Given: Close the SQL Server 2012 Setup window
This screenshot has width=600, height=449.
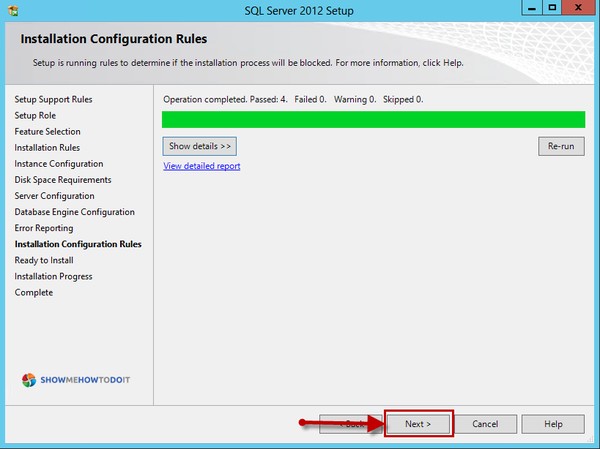Looking at the screenshot, I should point(578,8).
